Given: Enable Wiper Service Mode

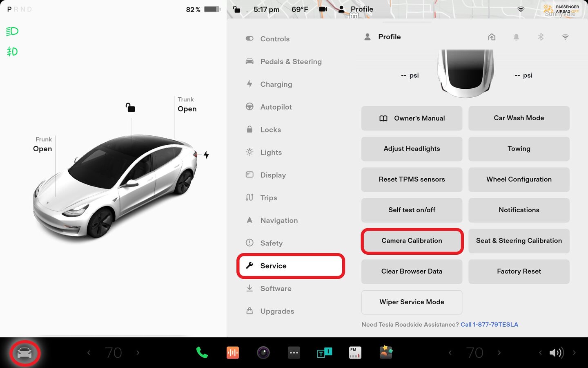Looking at the screenshot, I should (x=412, y=302).
